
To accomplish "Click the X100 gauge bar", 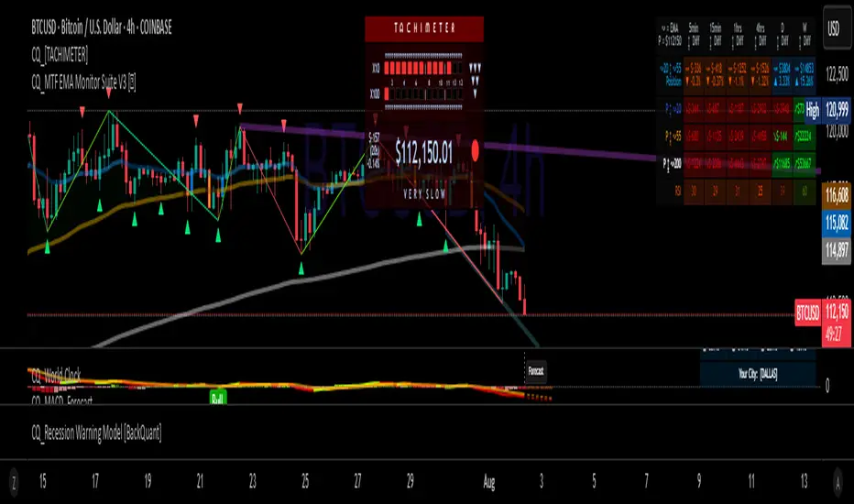I will tap(423, 94).
